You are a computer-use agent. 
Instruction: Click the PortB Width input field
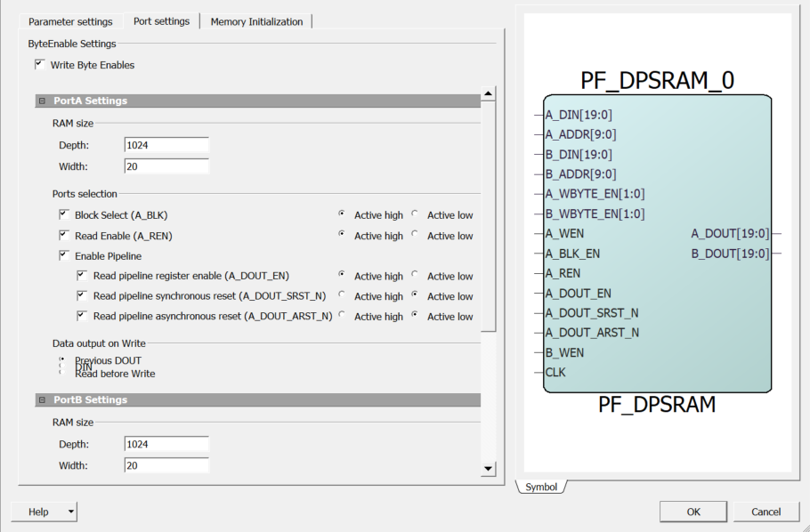(x=166, y=465)
